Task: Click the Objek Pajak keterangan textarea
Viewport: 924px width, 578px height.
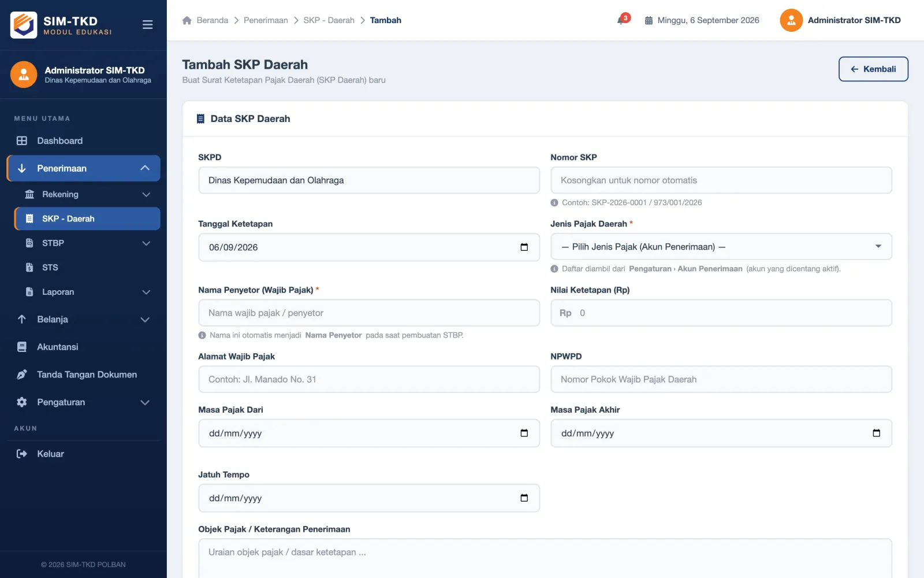Action: 545,558
